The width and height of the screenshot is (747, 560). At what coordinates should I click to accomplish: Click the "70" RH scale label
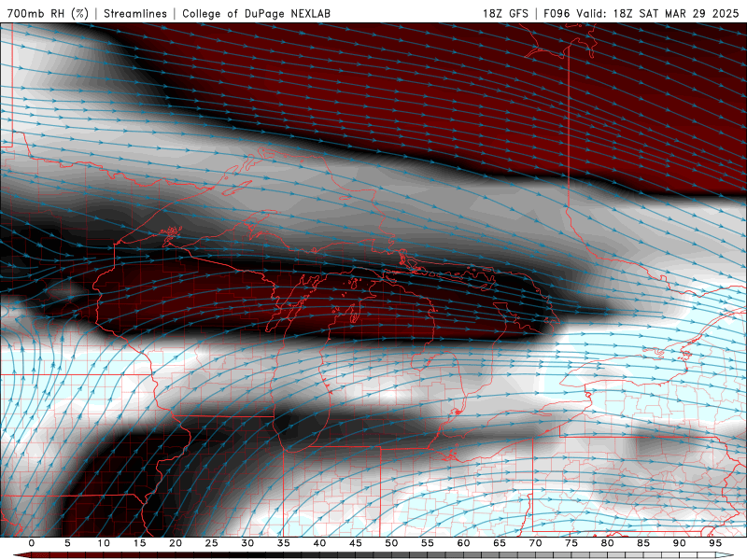535,543
